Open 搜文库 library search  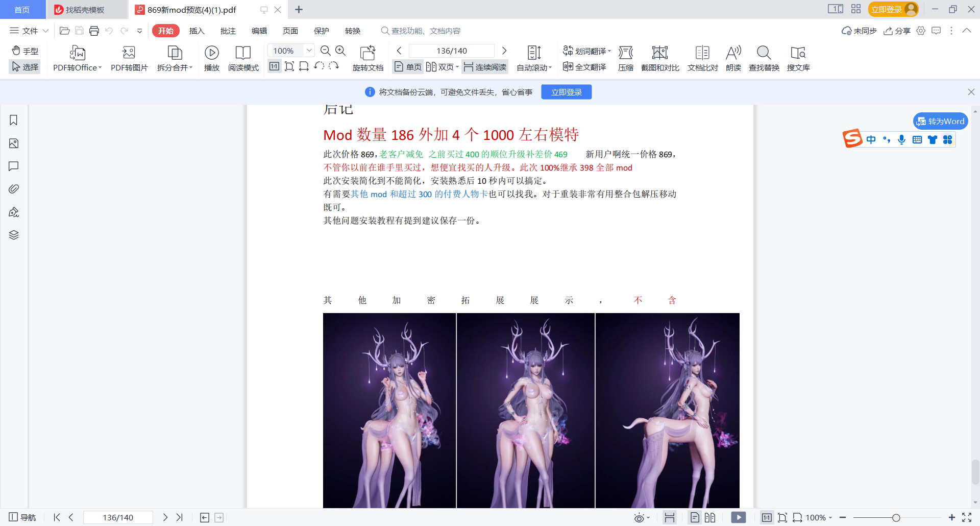[x=798, y=59]
